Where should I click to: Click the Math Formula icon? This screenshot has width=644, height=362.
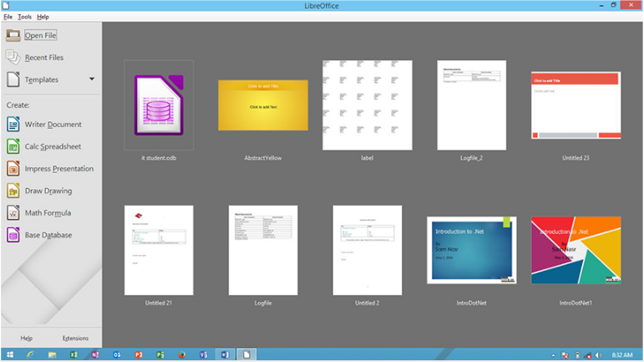click(13, 213)
